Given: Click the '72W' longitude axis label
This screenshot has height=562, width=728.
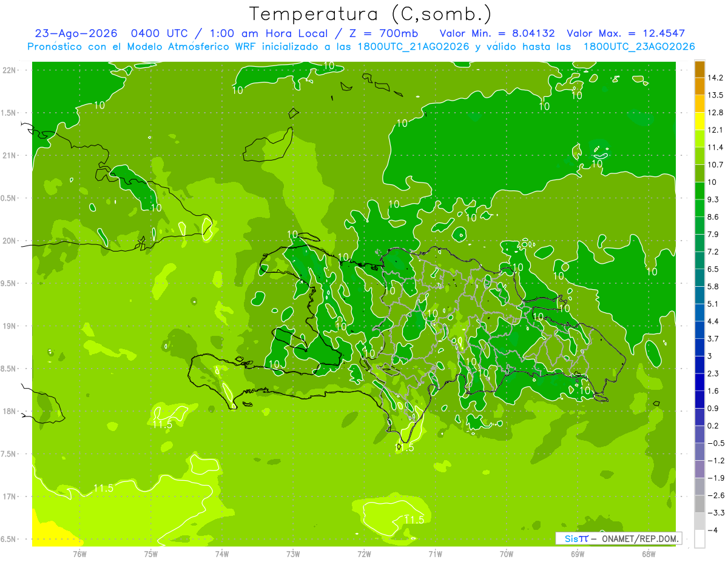Looking at the screenshot, I should tap(364, 554).
